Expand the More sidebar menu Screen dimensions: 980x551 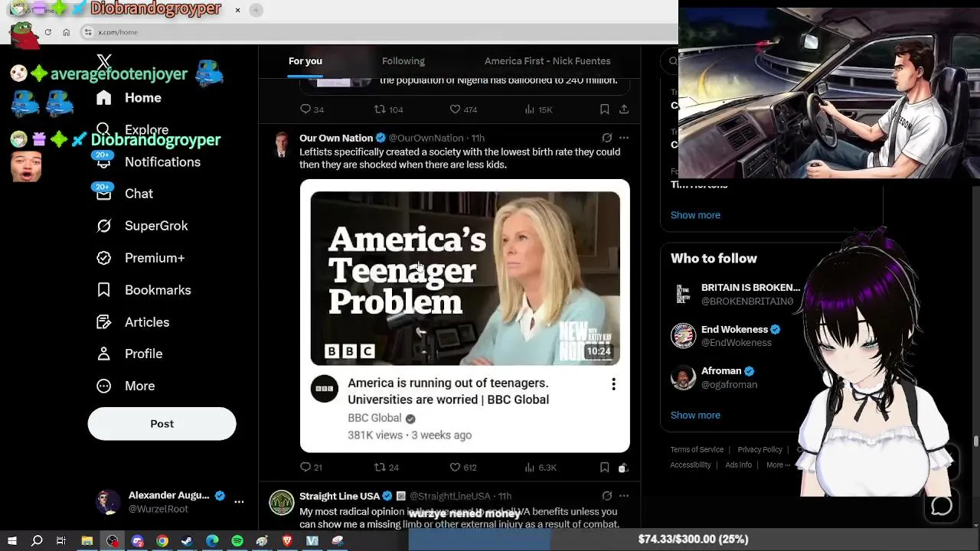139,386
